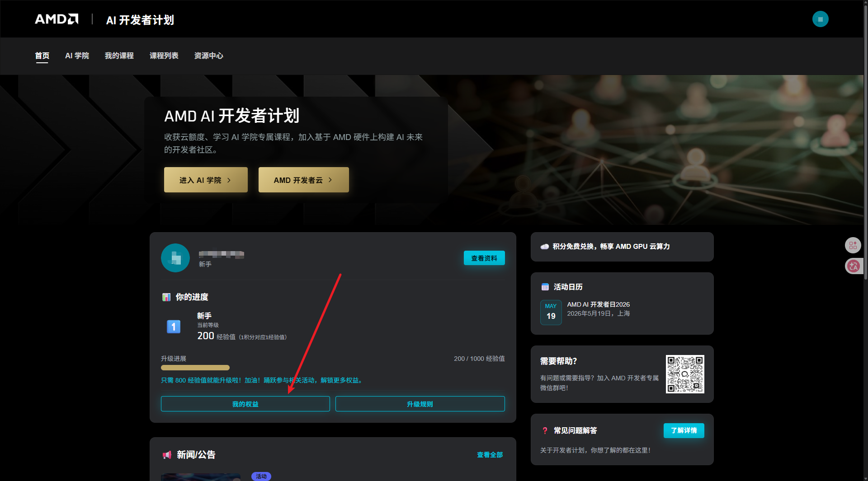Click the AMD logo in header
The height and width of the screenshot is (481, 868).
(57, 19)
